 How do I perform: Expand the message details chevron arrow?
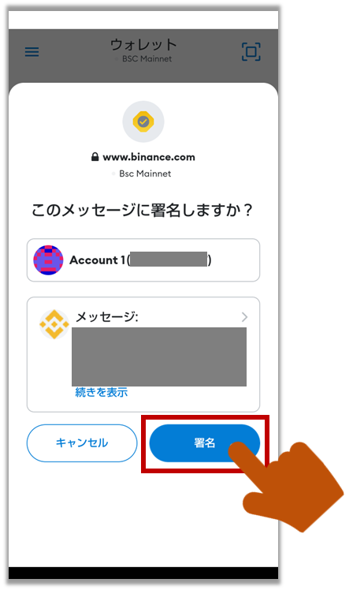click(244, 317)
